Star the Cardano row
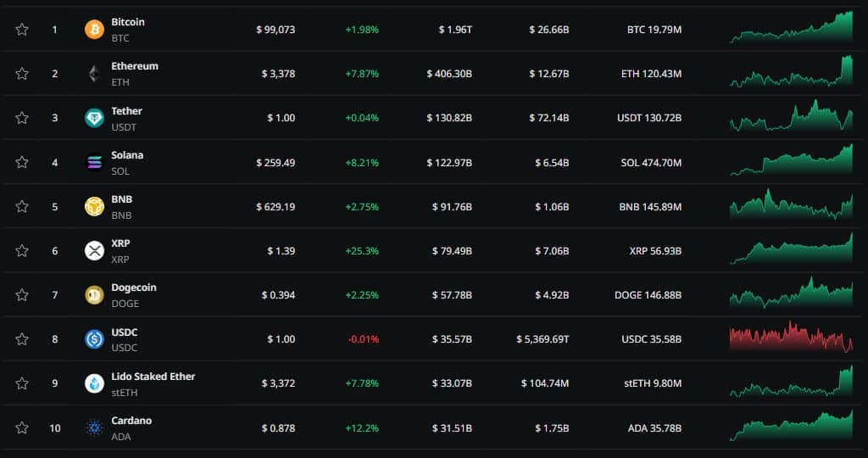 (21, 428)
